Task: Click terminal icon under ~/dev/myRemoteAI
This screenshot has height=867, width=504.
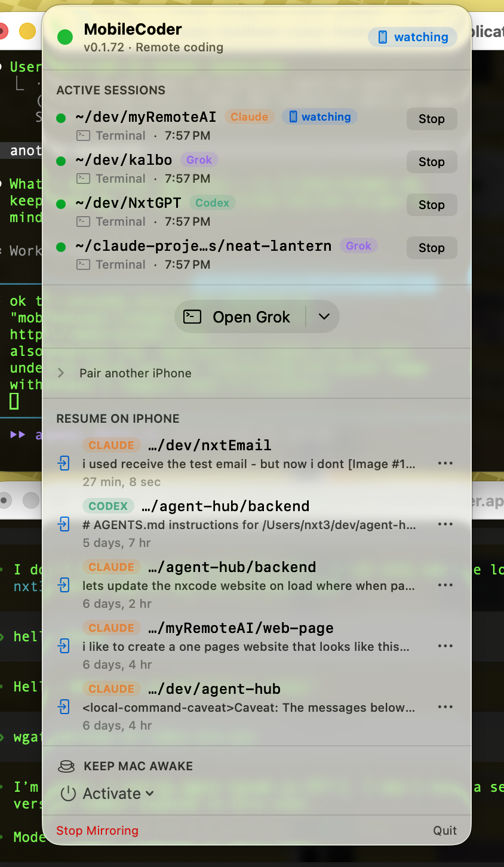Action: coord(84,136)
